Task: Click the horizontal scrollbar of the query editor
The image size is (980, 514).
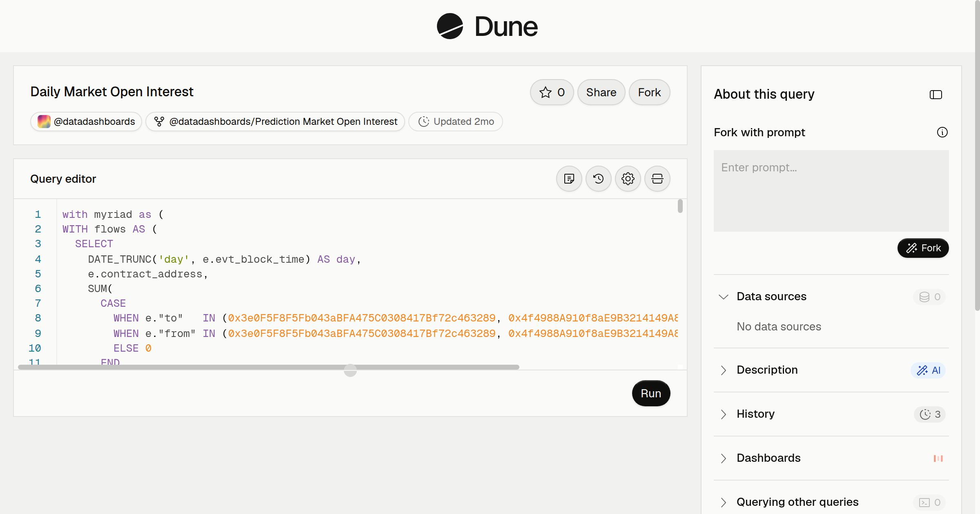Action: pos(269,367)
